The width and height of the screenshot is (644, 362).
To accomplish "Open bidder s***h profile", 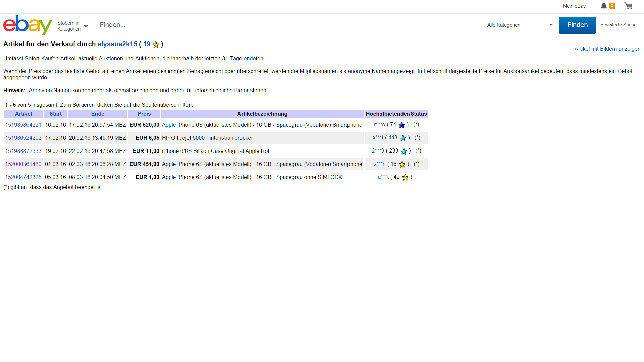I will pyautogui.click(x=379, y=164).
